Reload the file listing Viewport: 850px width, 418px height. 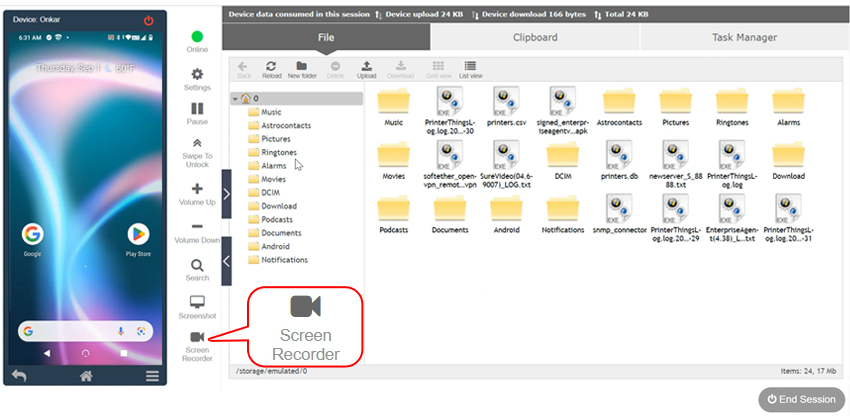(x=272, y=70)
